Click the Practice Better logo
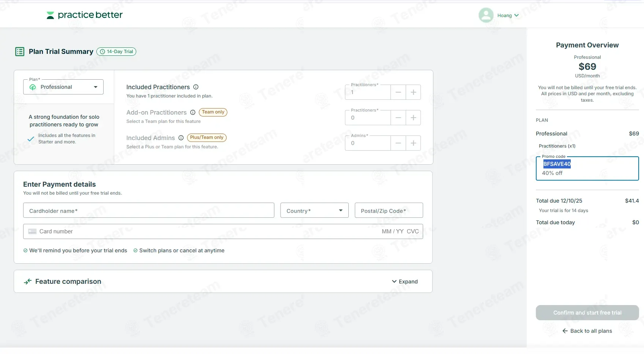This screenshot has width=644, height=354. pyautogui.click(x=84, y=15)
